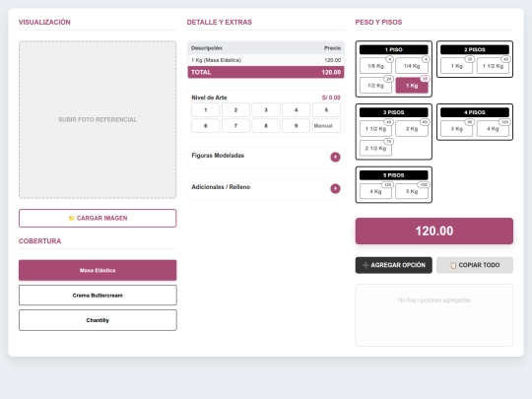
Task: Click the 4 PISOS header
Action: pyautogui.click(x=475, y=112)
